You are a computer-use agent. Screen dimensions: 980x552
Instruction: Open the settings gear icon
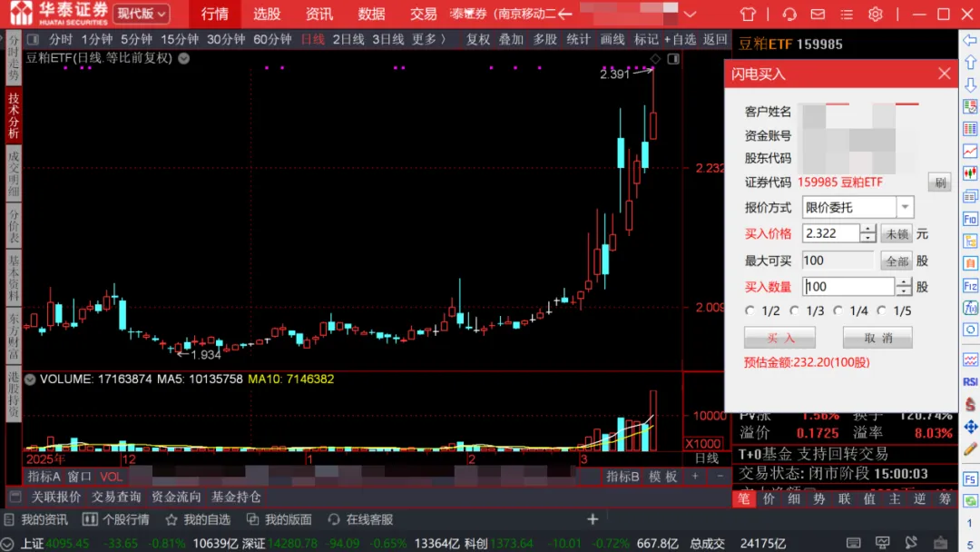875,14
